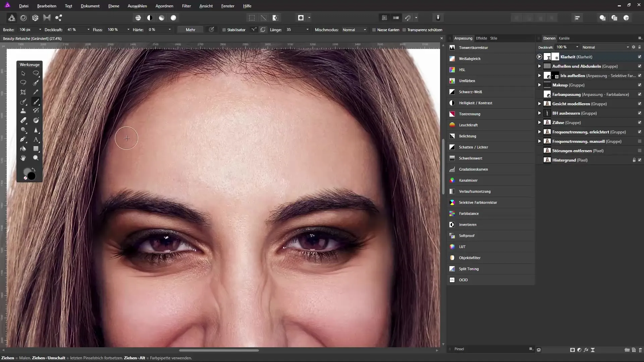Select the Color Picker eyedropper tool
This screenshot has width=644, height=362.
[36, 92]
